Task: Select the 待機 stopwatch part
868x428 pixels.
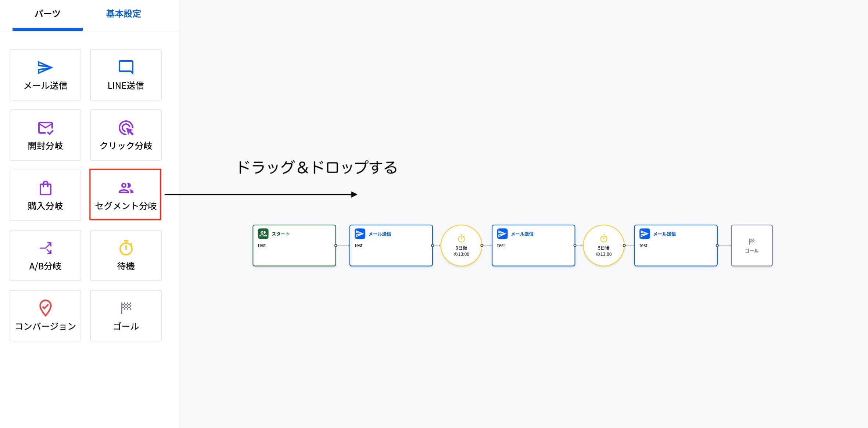Action: point(126,255)
